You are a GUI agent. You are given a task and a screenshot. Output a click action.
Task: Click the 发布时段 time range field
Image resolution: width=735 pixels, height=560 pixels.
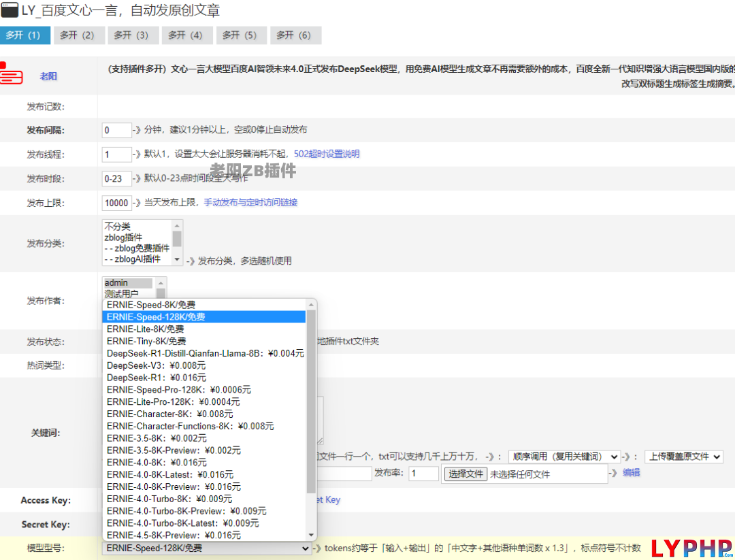pos(117,178)
